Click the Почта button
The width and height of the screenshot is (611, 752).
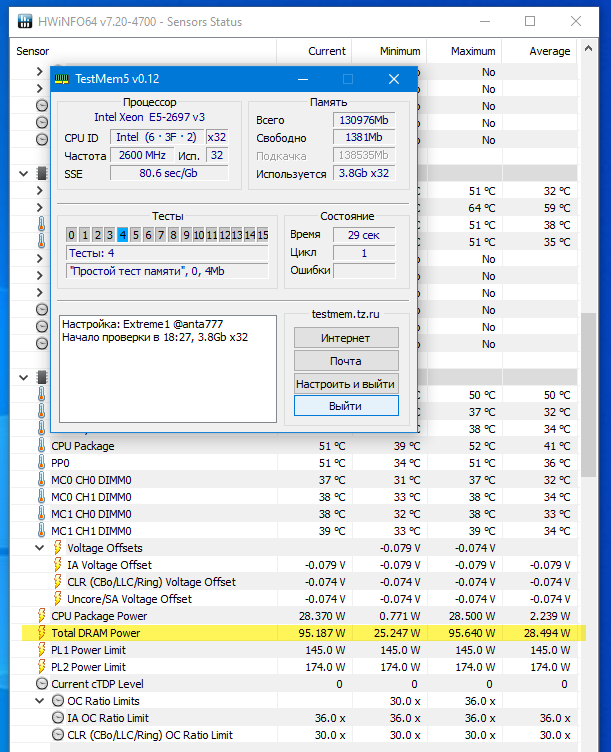tap(346, 361)
